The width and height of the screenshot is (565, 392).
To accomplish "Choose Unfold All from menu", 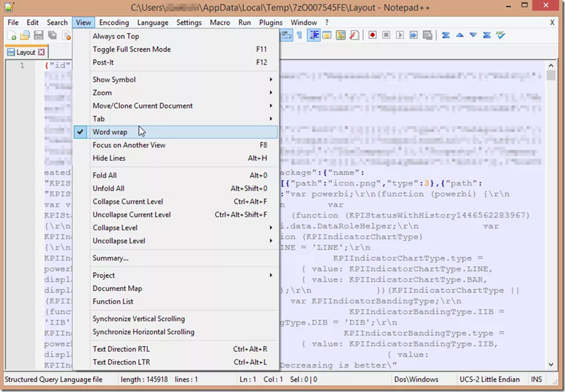I will point(176,189).
